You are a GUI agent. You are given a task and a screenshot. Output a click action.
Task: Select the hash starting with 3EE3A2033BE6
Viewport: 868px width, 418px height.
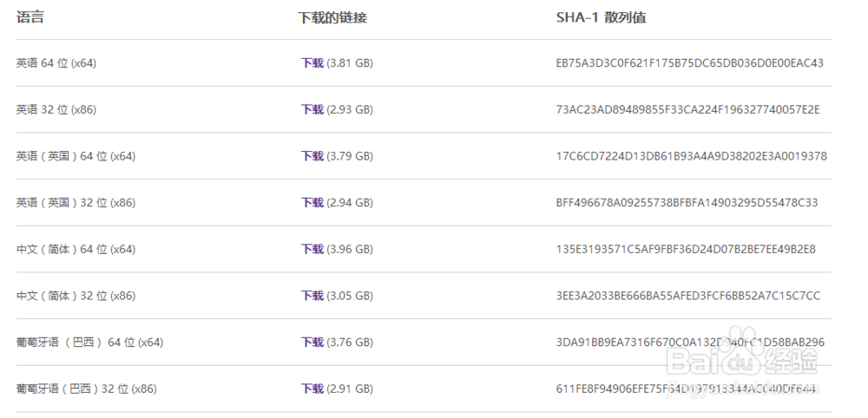pos(688,295)
